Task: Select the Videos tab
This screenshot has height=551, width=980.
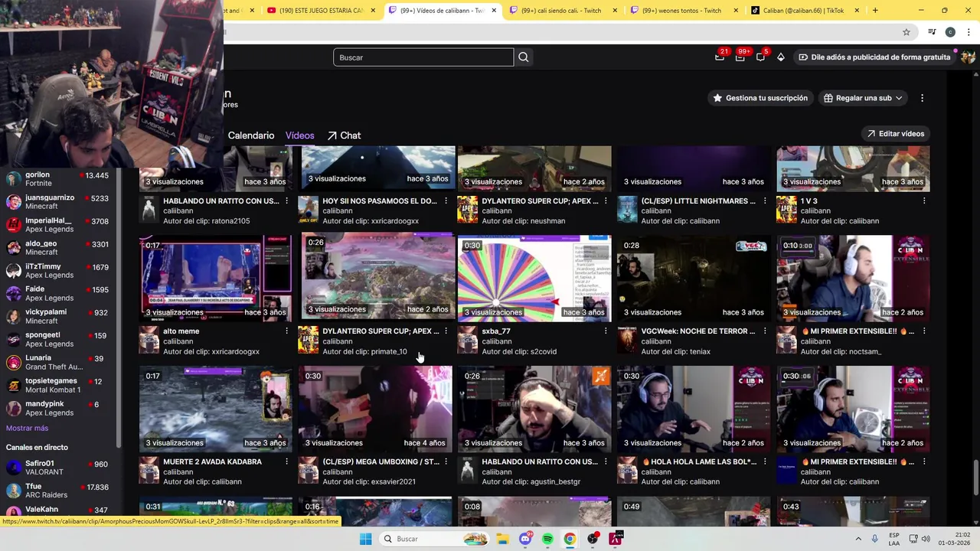Action: (x=299, y=135)
